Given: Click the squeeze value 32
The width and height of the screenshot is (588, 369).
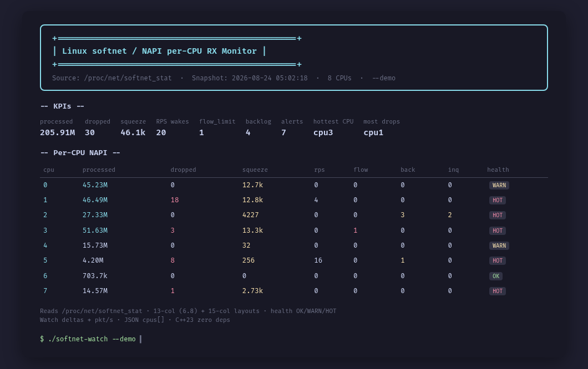Looking at the screenshot, I should (246, 245).
